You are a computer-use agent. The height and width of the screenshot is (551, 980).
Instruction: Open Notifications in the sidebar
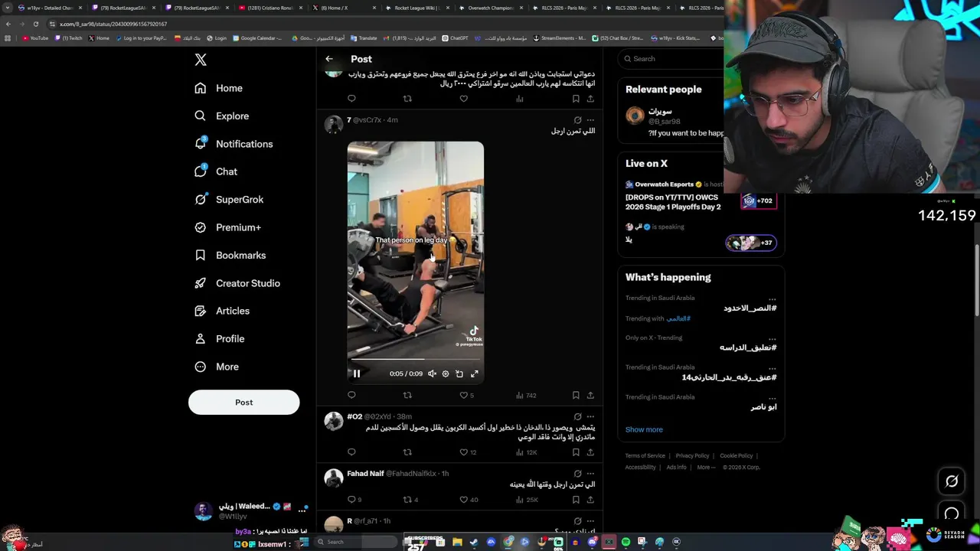click(234, 144)
